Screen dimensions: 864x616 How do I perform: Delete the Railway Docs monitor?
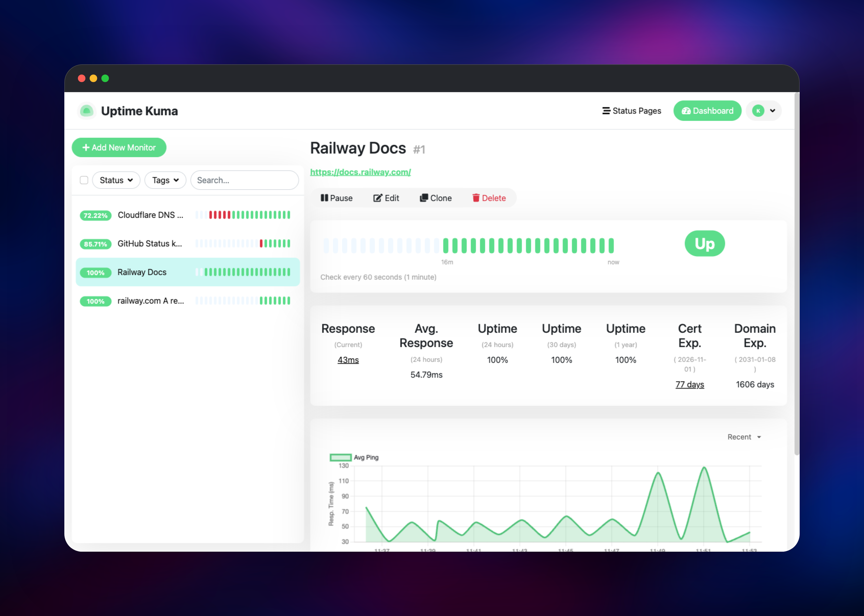click(x=489, y=198)
